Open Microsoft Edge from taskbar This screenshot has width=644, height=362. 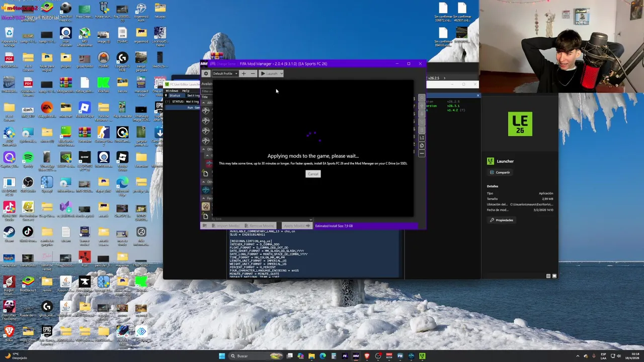coord(323,356)
